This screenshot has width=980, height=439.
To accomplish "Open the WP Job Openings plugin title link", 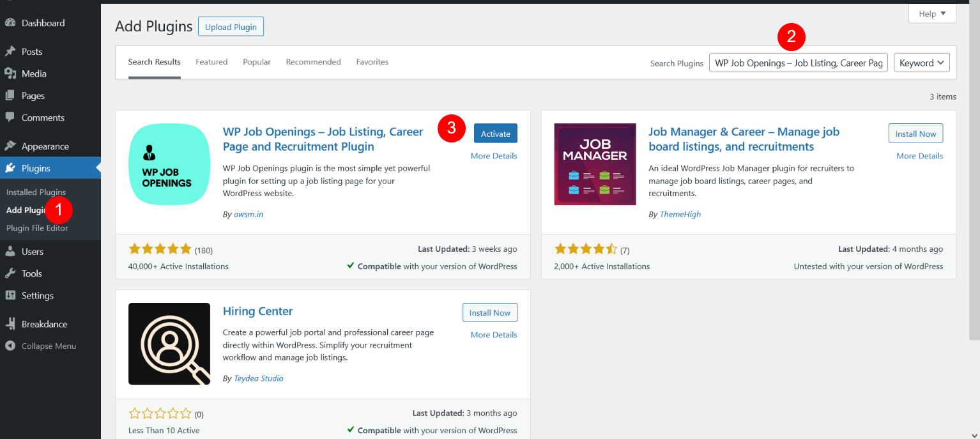I will (x=323, y=139).
